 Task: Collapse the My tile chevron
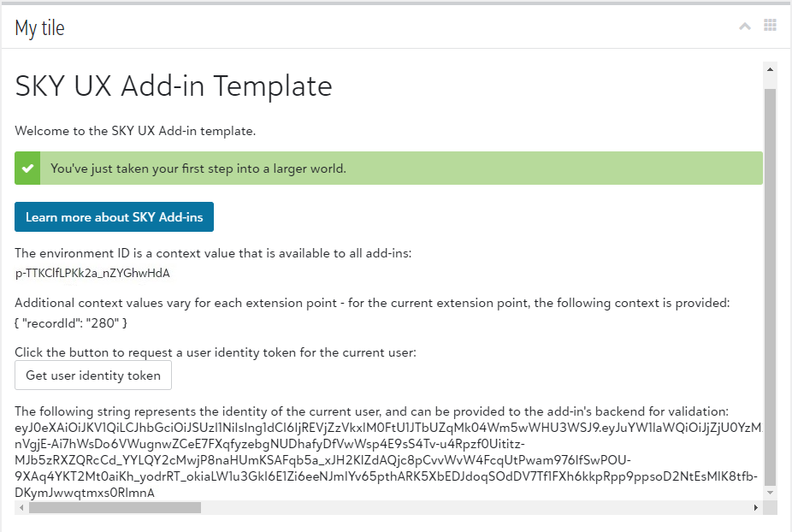pyautogui.click(x=745, y=27)
